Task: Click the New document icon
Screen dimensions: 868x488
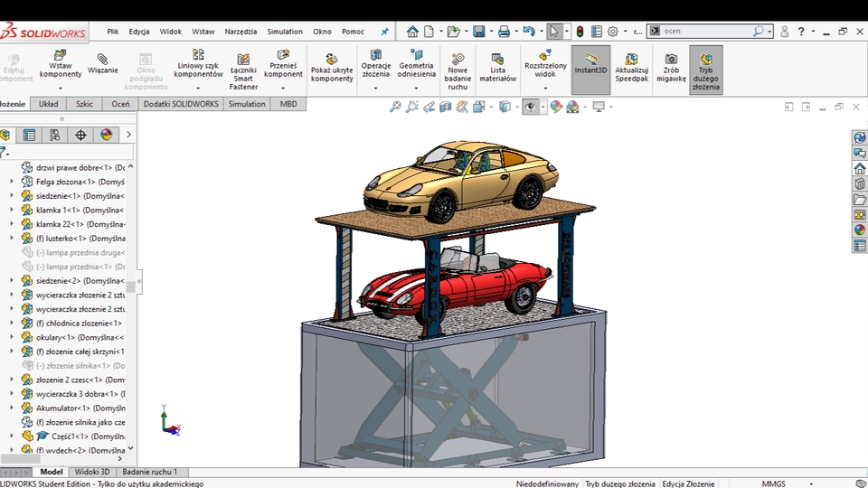Action: coord(429,32)
